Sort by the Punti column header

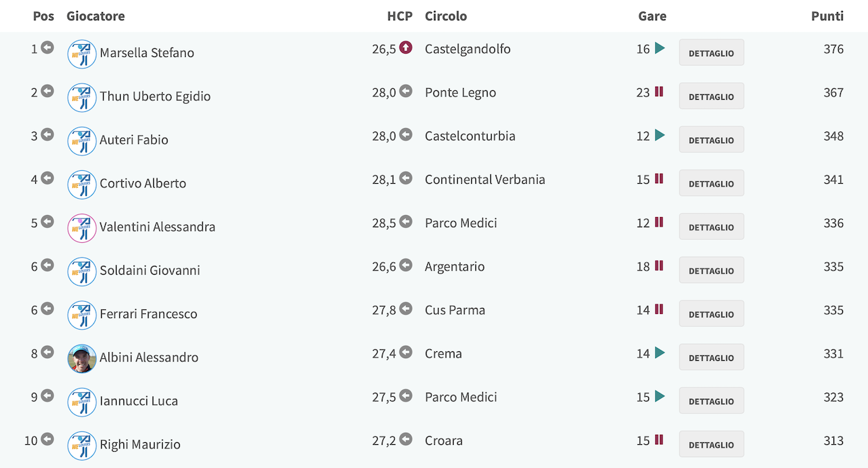pos(827,16)
